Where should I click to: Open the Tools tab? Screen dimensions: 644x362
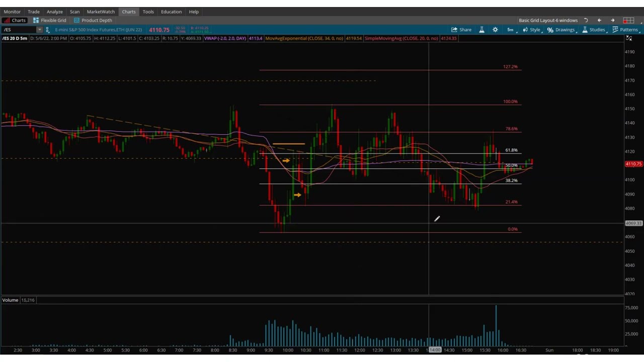[x=148, y=12]
